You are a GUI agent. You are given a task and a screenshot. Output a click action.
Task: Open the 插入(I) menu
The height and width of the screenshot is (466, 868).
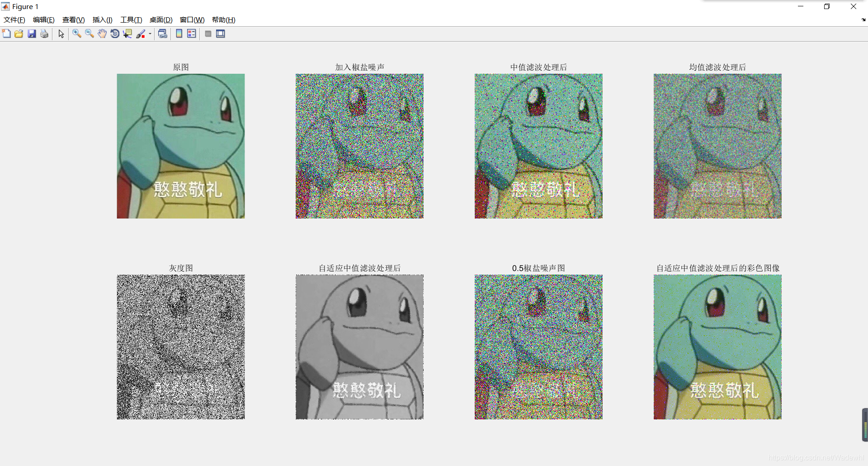[x=103, y=20]
